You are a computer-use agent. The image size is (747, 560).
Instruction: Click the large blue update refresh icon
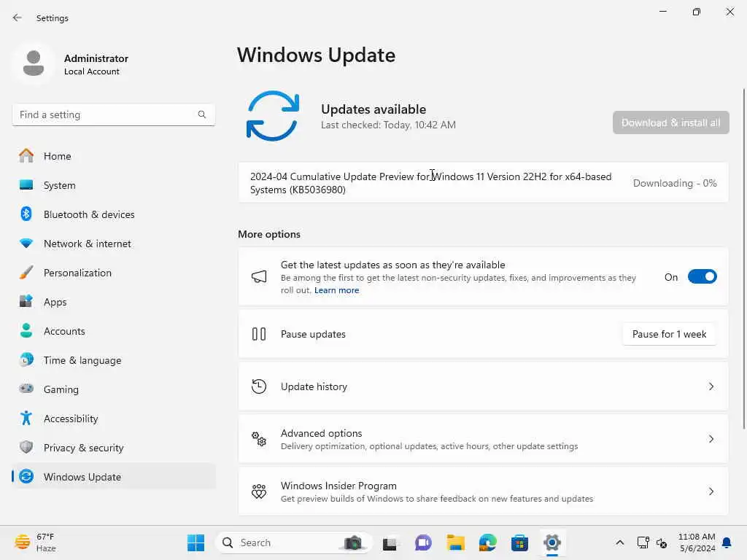tap(273, 116)
